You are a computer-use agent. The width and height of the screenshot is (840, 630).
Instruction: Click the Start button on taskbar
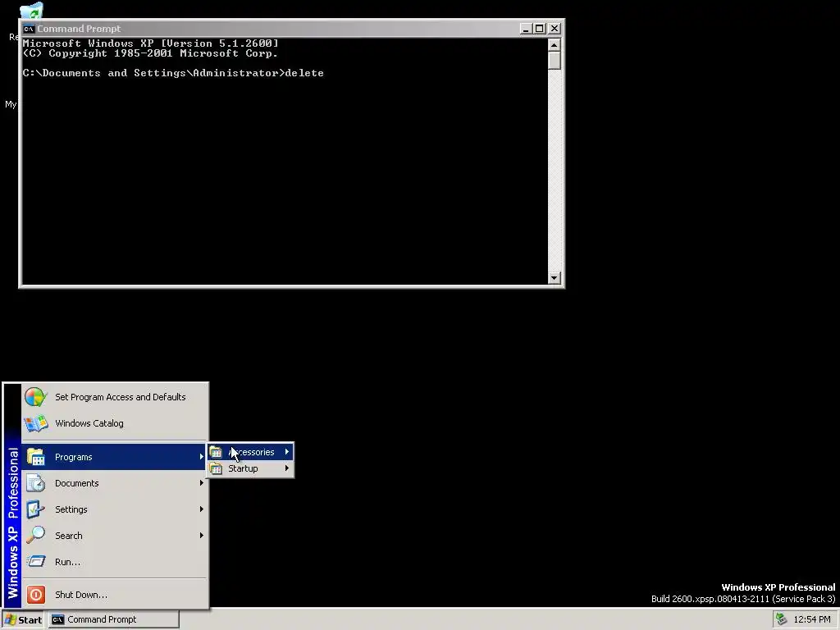(x=24, y=620)
